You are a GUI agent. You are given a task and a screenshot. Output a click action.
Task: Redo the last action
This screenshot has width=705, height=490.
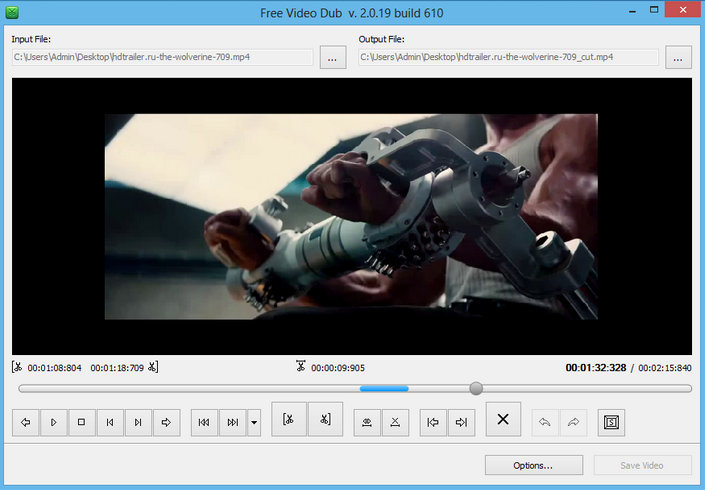coord(573,422)
